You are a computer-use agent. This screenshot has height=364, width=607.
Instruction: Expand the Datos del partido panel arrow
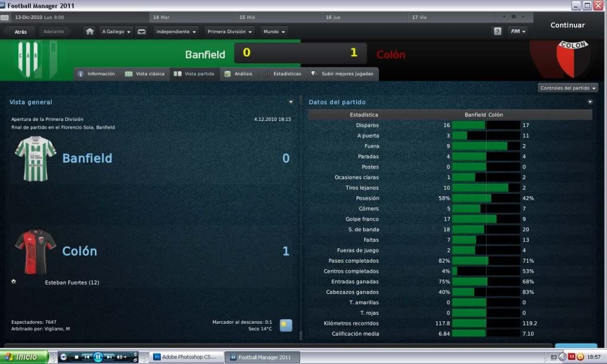(590, 102)
